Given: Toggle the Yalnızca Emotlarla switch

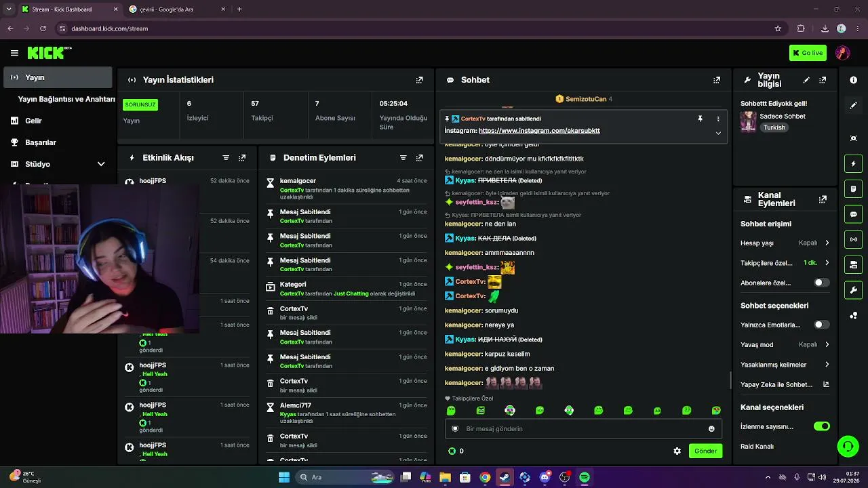Looking at the screenshot, I should coord(821,325).
